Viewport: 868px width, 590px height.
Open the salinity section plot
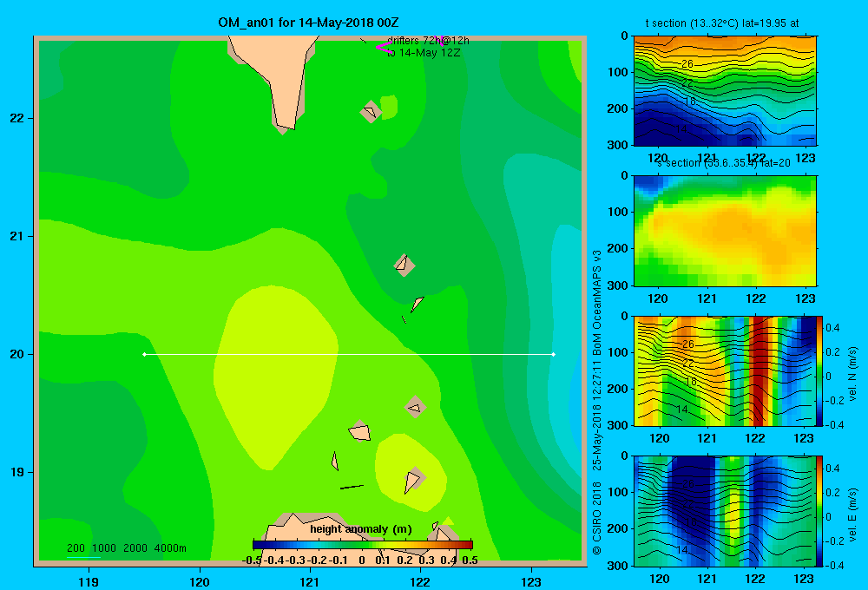(725, 231)
